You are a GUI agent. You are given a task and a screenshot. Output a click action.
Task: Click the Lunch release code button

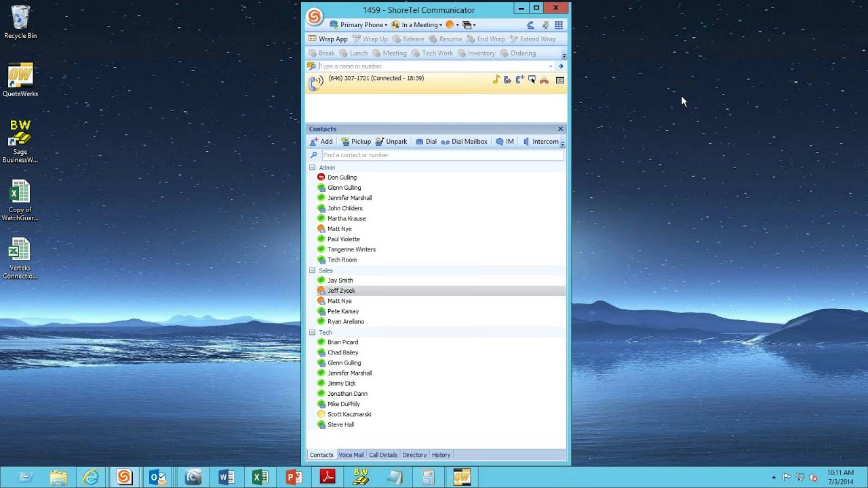point(353,54)
